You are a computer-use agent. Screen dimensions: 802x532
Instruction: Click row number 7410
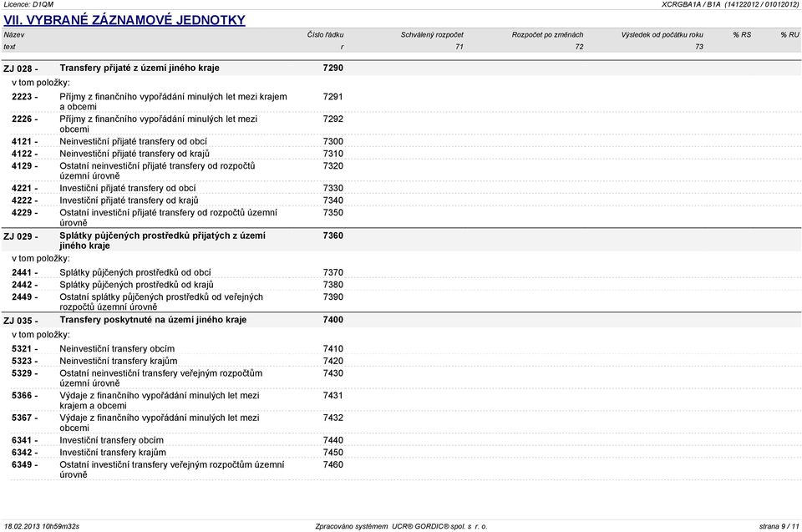[x=333, y=349]
